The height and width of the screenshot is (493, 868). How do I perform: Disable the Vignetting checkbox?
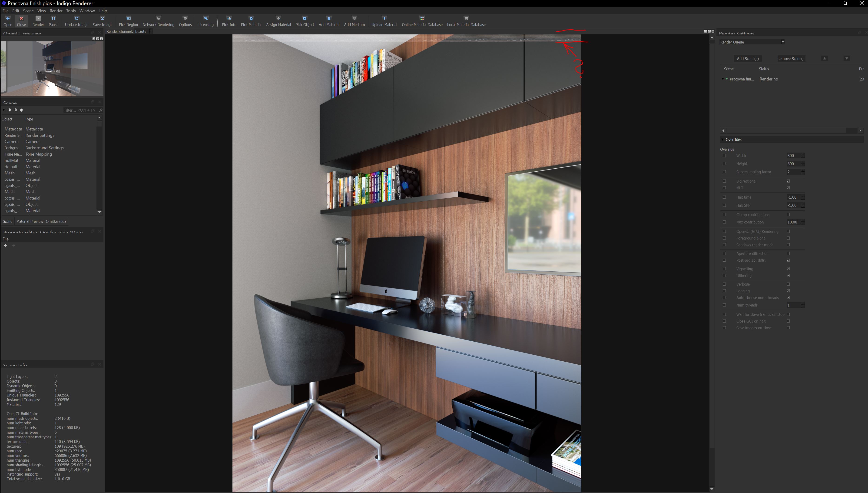[788, 269]
